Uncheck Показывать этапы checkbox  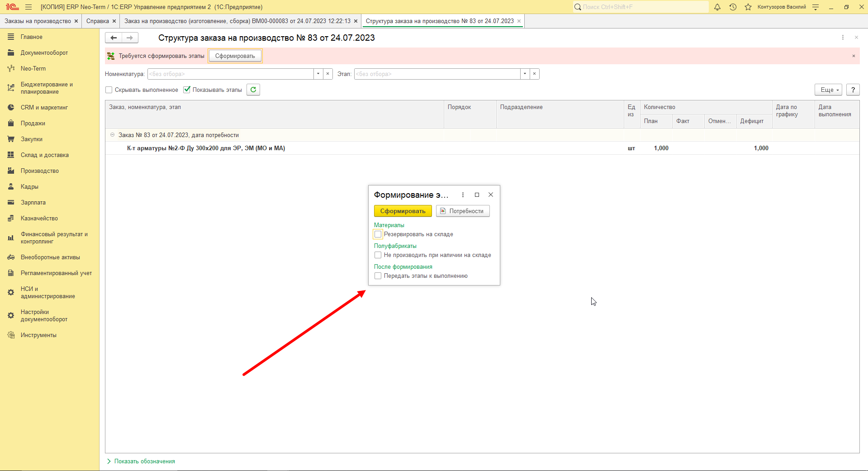pyautogui.click(x=187, y=90)
